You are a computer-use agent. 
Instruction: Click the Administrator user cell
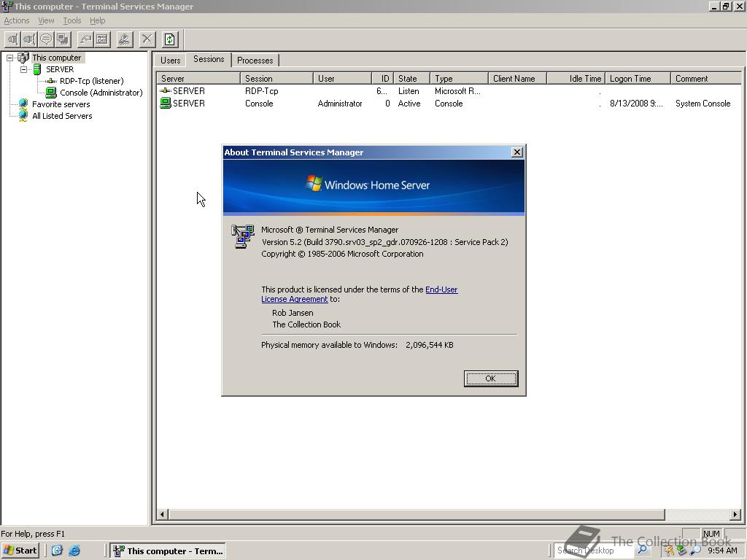tap(340, 104)
